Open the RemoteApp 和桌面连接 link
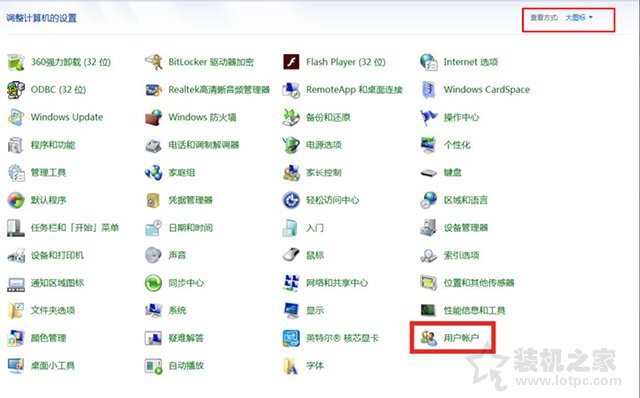The width and height of the screenshot is (640, 398). coord(354,90)
